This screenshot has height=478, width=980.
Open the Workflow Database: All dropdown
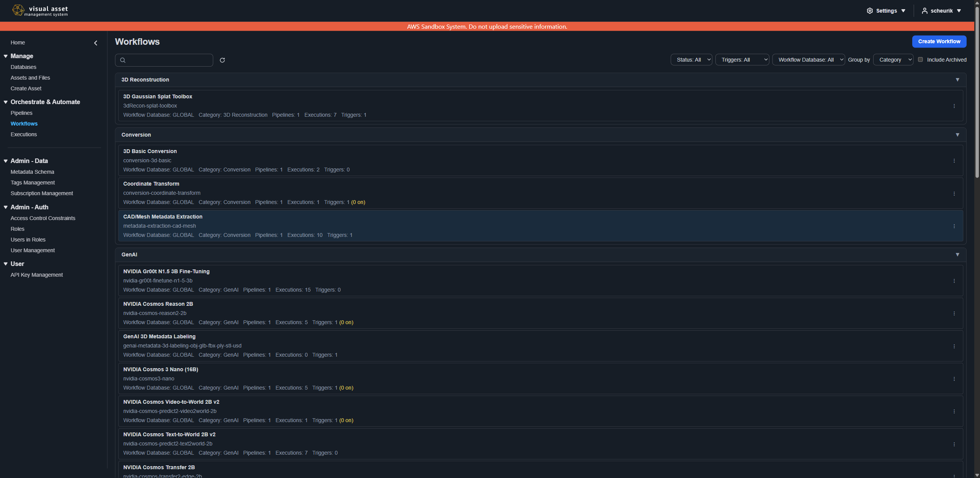(808, 60)
